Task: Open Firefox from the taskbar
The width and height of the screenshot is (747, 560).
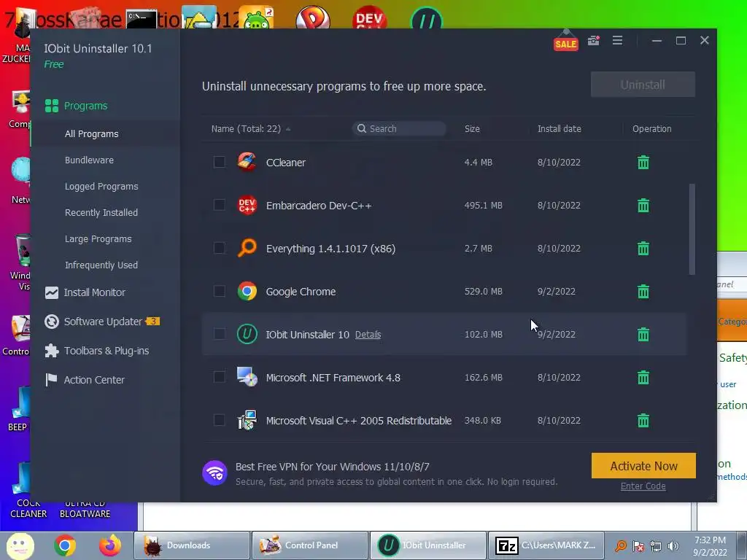Action: (110, 545)
